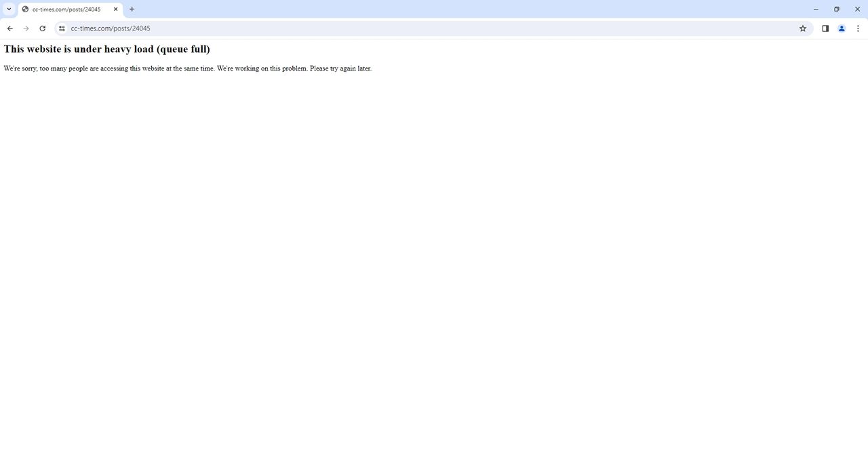Viewport: 868px width, 471px height.
Task: Open Chrome's three-dot menu
Action: point(858,29)
